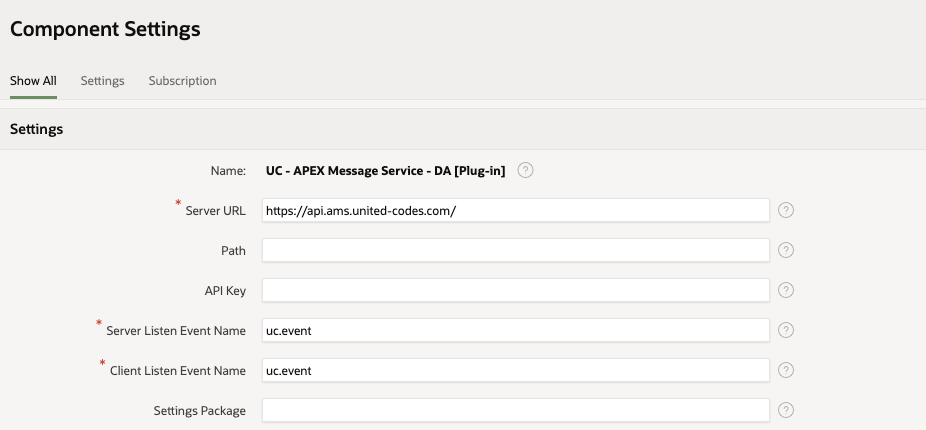Viewport: 926px width, 430px height.
Task: Click the UC - APEX Message Service name text
Action: click(385, 171)
